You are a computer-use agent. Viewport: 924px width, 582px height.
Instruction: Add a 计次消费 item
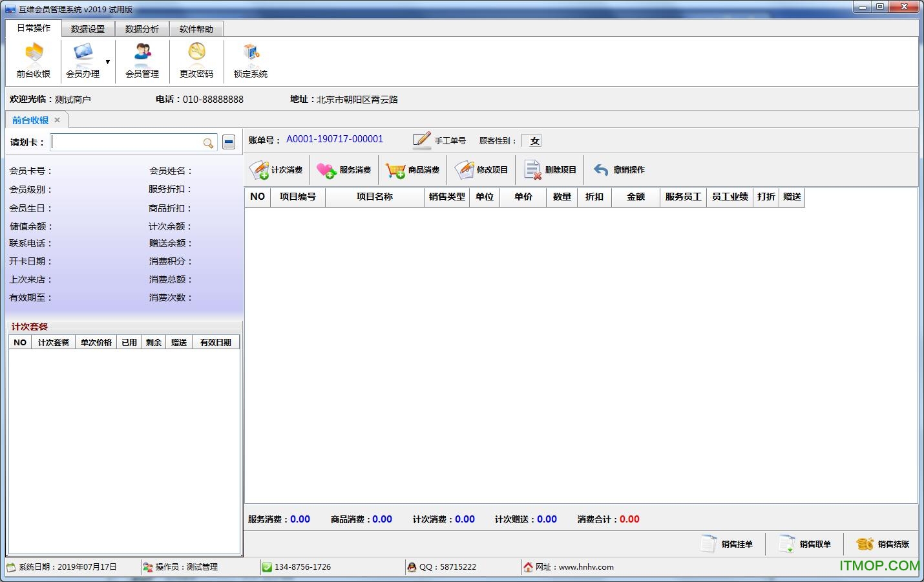[x=277, y=170]
